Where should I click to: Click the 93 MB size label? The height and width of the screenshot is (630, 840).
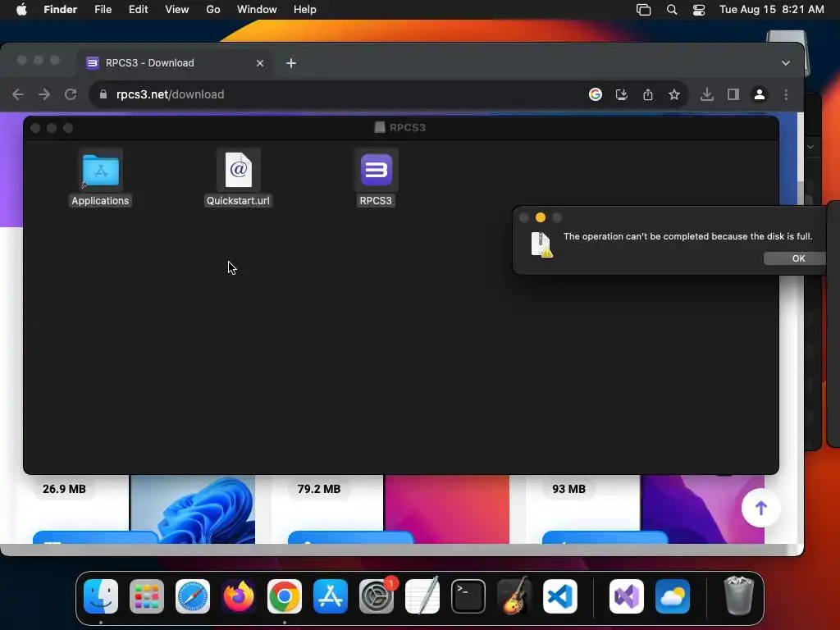pyautogui.click(x=569, y=489)
